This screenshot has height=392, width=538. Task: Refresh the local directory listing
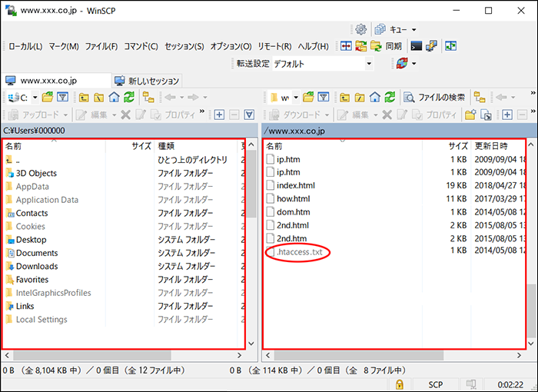[x=128, y=98]
